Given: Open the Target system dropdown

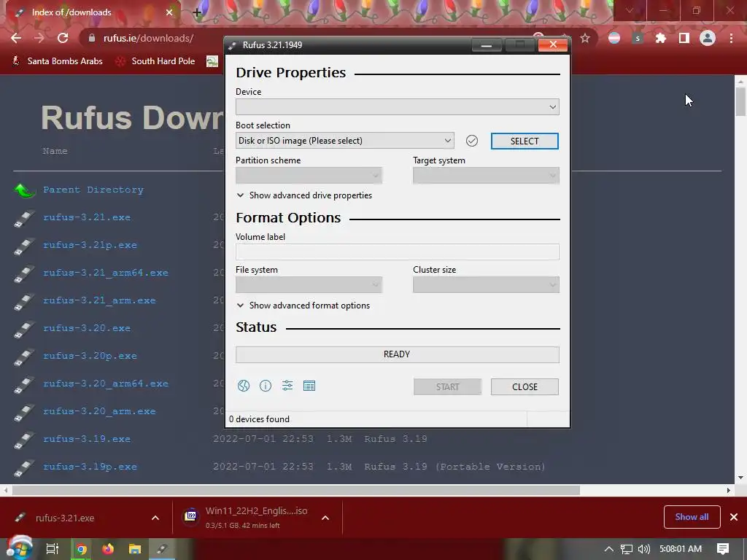Looking at the screenshot, I should (x=486, y=175).
